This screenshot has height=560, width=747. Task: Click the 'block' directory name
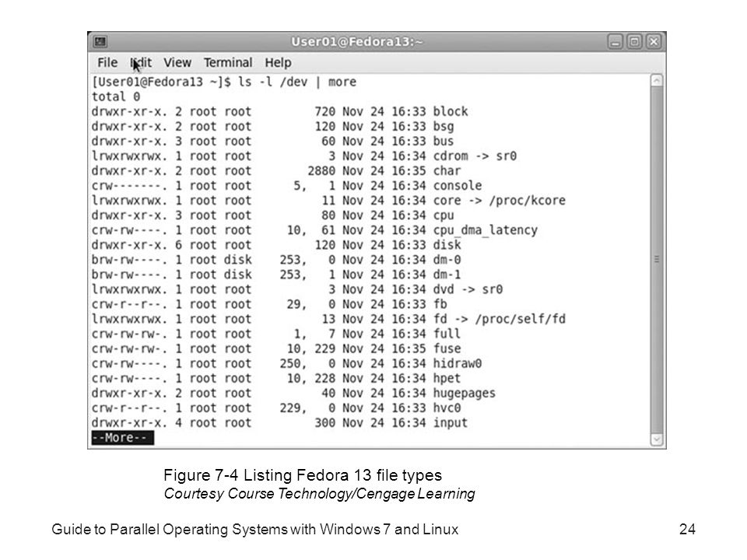(451, 111)
